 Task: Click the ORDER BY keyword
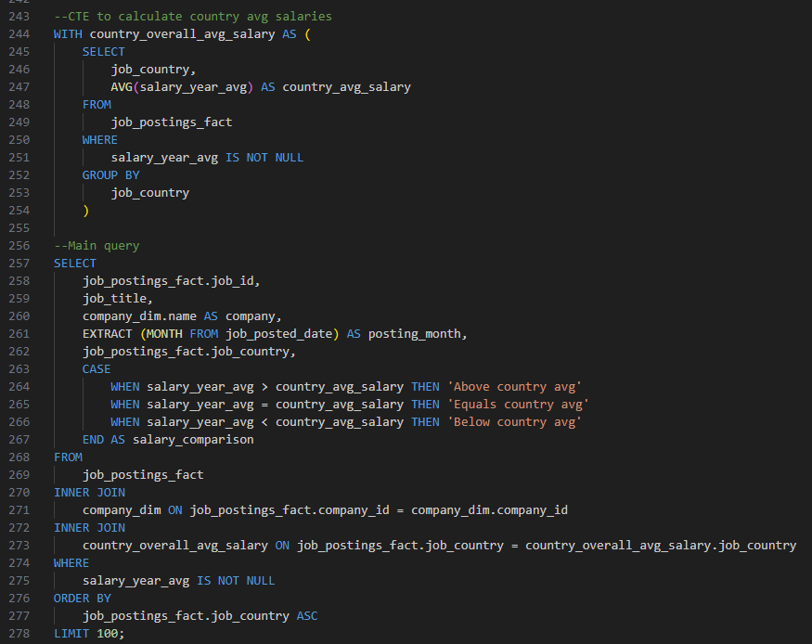click(x=82, y=599)
